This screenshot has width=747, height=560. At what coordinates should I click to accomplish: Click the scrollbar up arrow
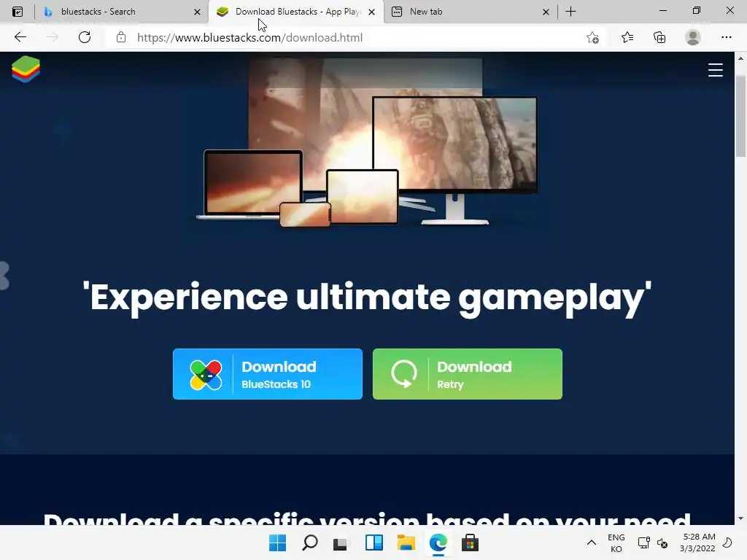click(740, 58)
